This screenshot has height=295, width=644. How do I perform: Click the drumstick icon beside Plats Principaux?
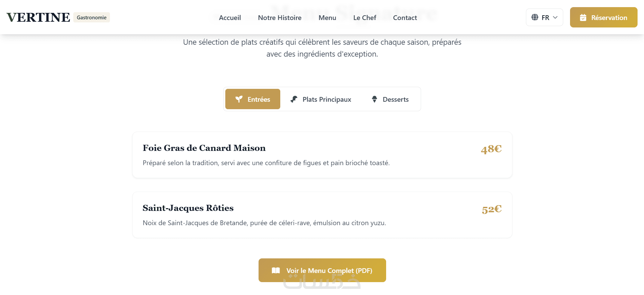[x=294, y=99]
